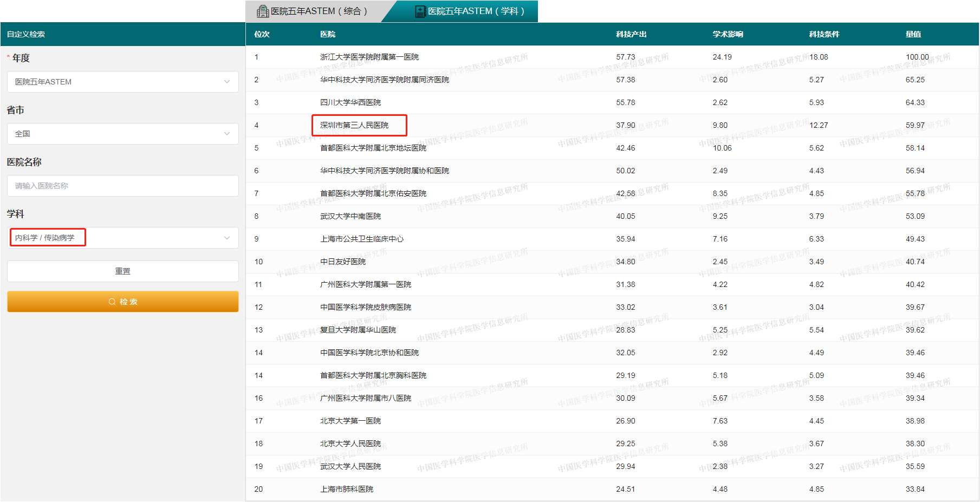The height and width of the screenshot is (502, 980).
Task: Open the 年度 dropdown showing 医院五年ASTEM
Action: tap(122, 82)
